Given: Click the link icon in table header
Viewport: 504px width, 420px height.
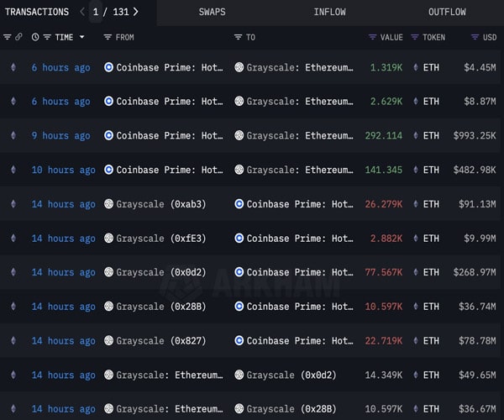Looking at the screenshot, I should 18,37.
